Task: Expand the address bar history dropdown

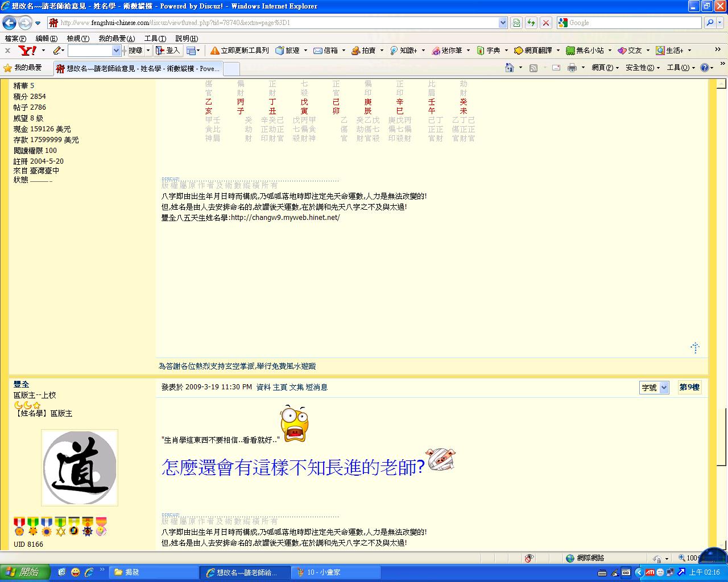Action: pyautogui.click(x=503, y=23)
